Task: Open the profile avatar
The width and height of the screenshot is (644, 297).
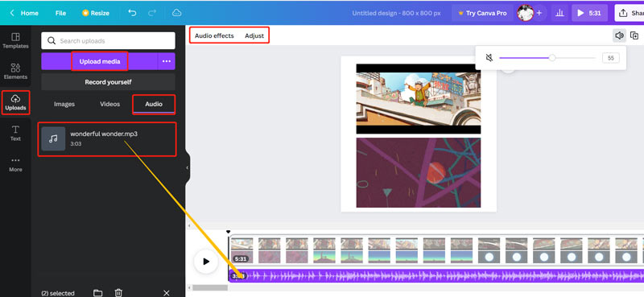Action: [x=526, y=13]
